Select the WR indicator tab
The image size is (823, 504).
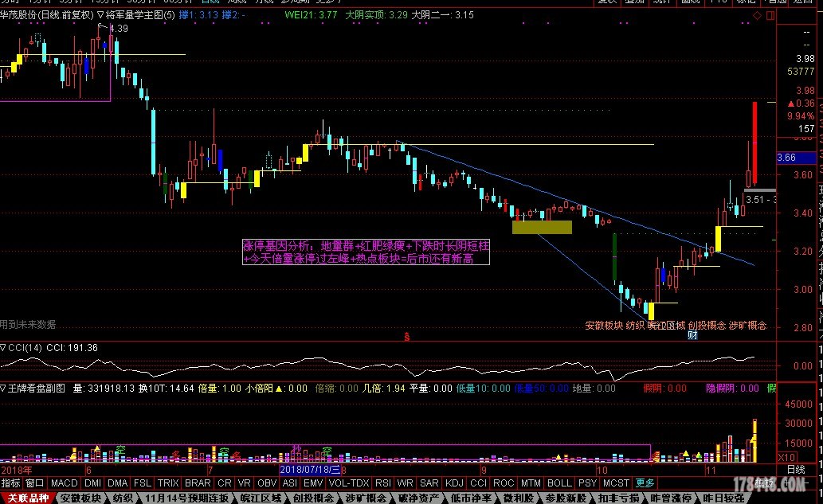(x=405, y=483)
